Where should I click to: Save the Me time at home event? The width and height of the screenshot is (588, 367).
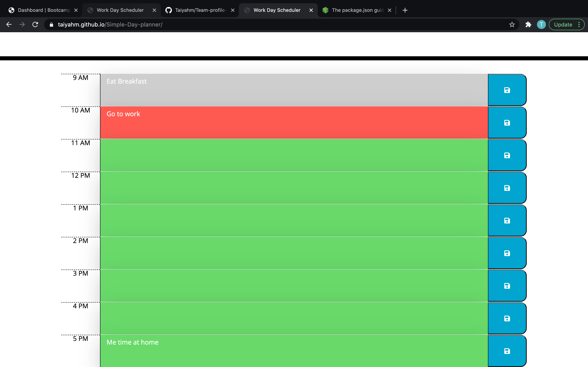coord(507,351)
